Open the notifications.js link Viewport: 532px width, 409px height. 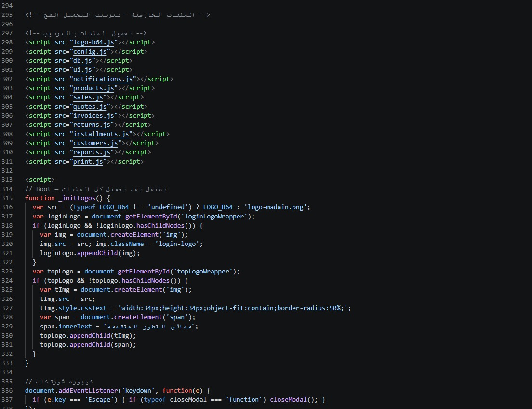(103, 79)
